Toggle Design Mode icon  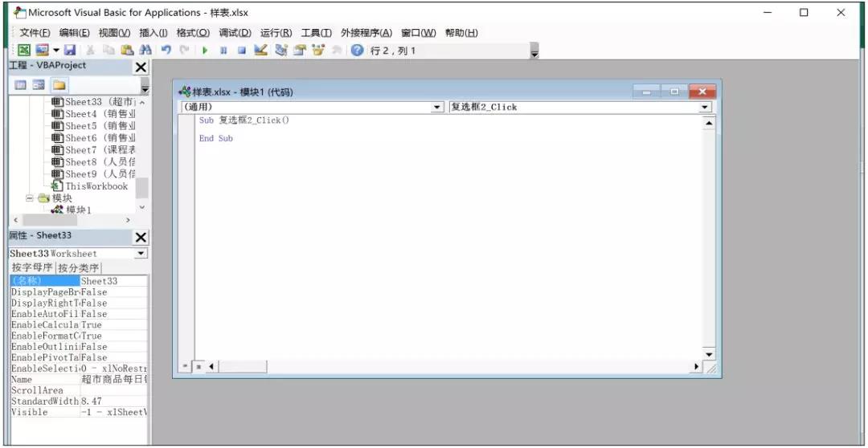coord(260,51)
